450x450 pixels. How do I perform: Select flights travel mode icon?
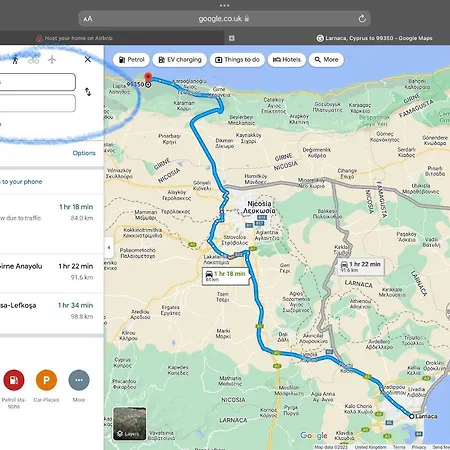point(52,60)
